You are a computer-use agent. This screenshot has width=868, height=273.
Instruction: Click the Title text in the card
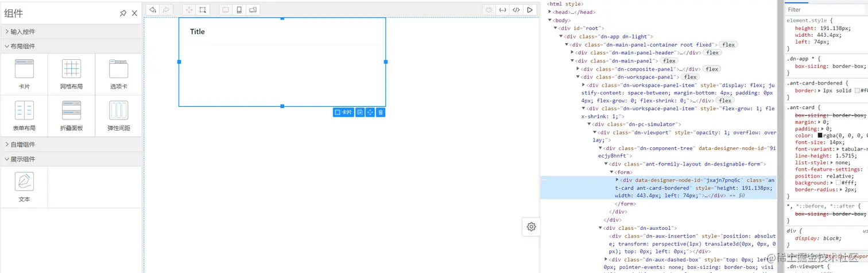click(197, 32)
